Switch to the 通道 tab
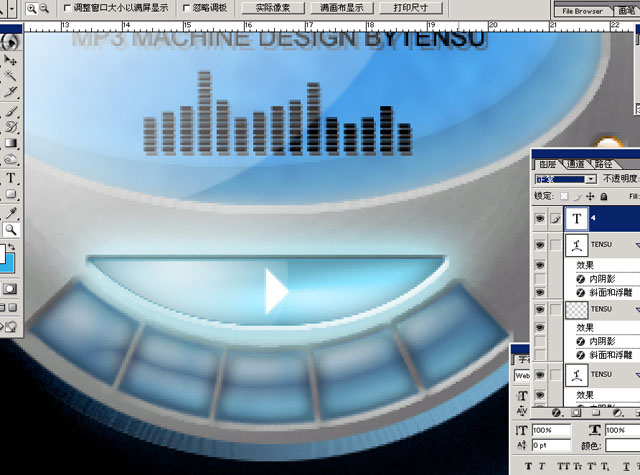 pos(576,164)
